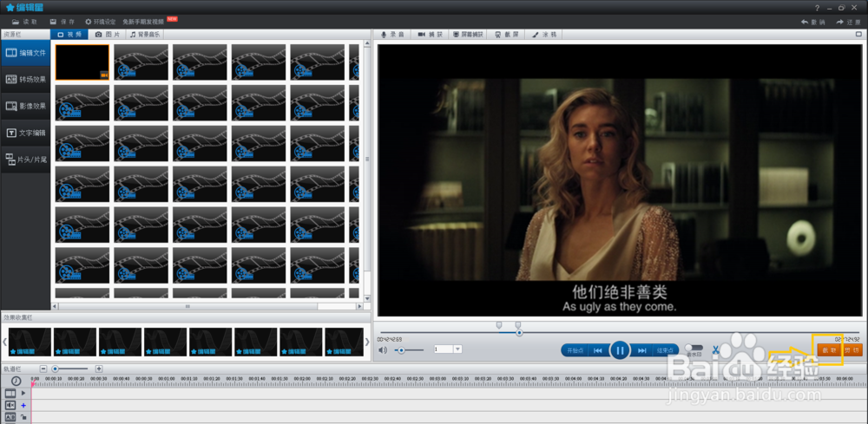The width and height of the screenshot is (868, 424).
Task: Expand preview with the maximize panel icon
Action: pyautogui.click(x=858, y=35)
